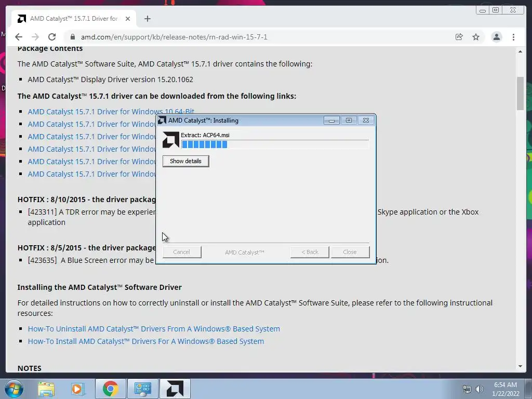Screen dimensions: 532x399
Task: Go back to the previous page in Chrome
Action: click(19, 37)
